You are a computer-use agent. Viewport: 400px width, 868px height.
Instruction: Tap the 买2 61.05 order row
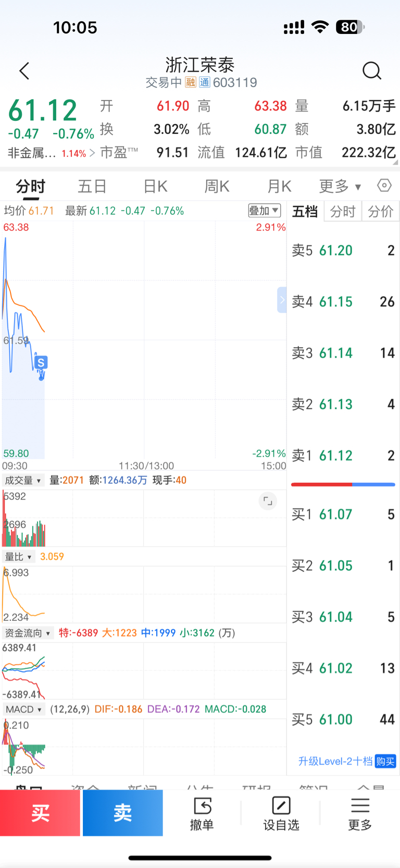click(343, 566)
